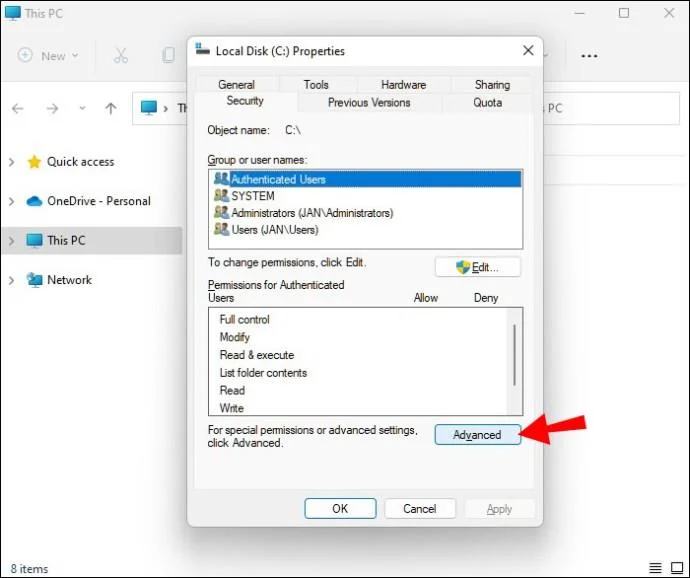Go up one level with the Up arrow
Screen dimensions: 690x578
[x=111, y=108]
